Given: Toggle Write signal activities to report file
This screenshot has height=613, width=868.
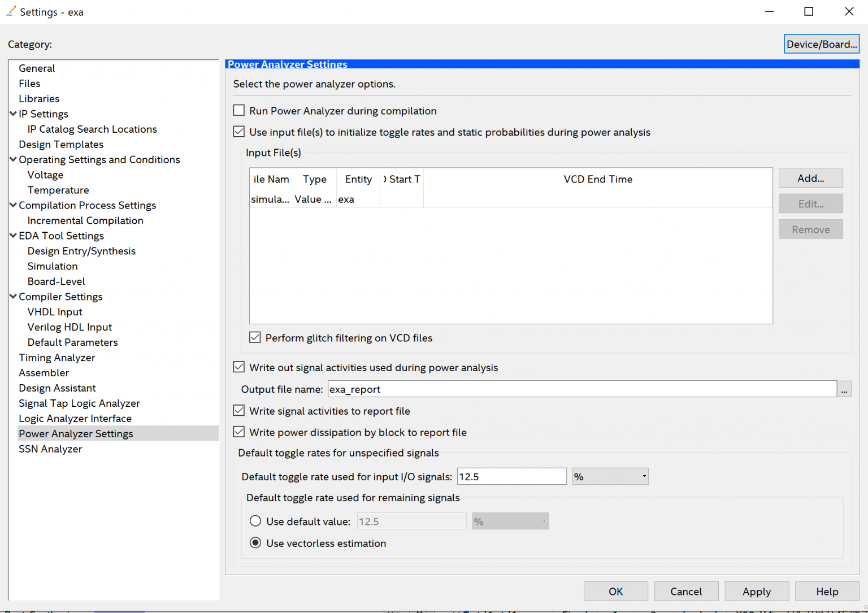Looking at the screenshot, I should tap(239, 411).
